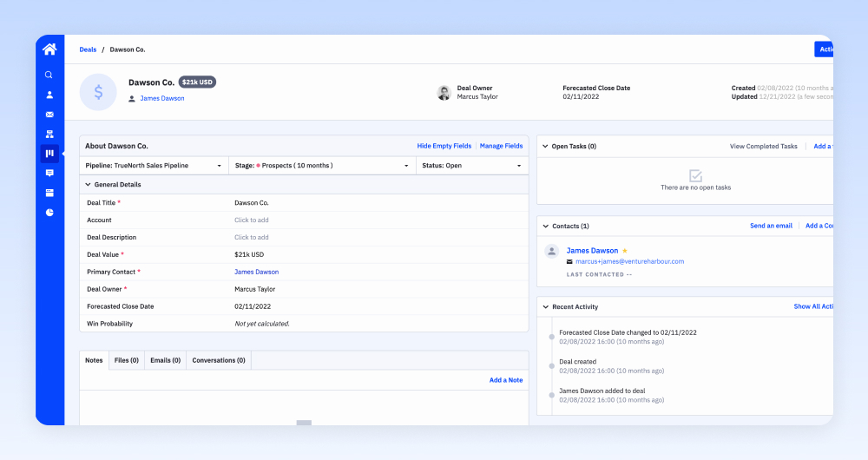This screenshot has height=460, width=868.
Task: Open the Site pages icon in sidebar
Action: 49,193
